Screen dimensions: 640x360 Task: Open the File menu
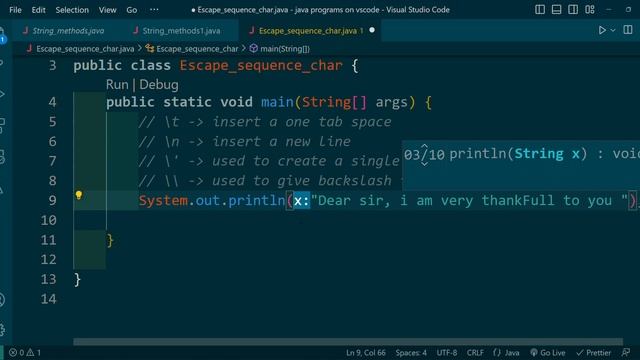click(x=15, y=10)
